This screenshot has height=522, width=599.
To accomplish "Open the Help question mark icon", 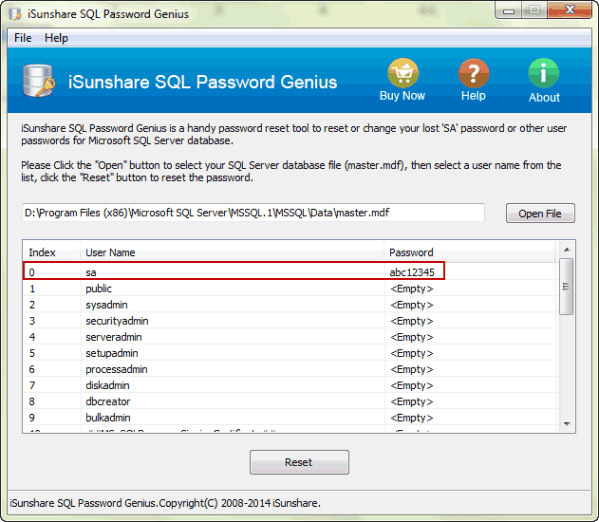I will coord(473,73).
